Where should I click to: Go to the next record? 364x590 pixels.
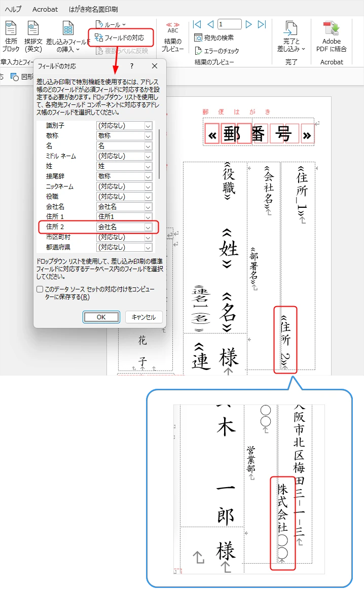tap(248, 24)
